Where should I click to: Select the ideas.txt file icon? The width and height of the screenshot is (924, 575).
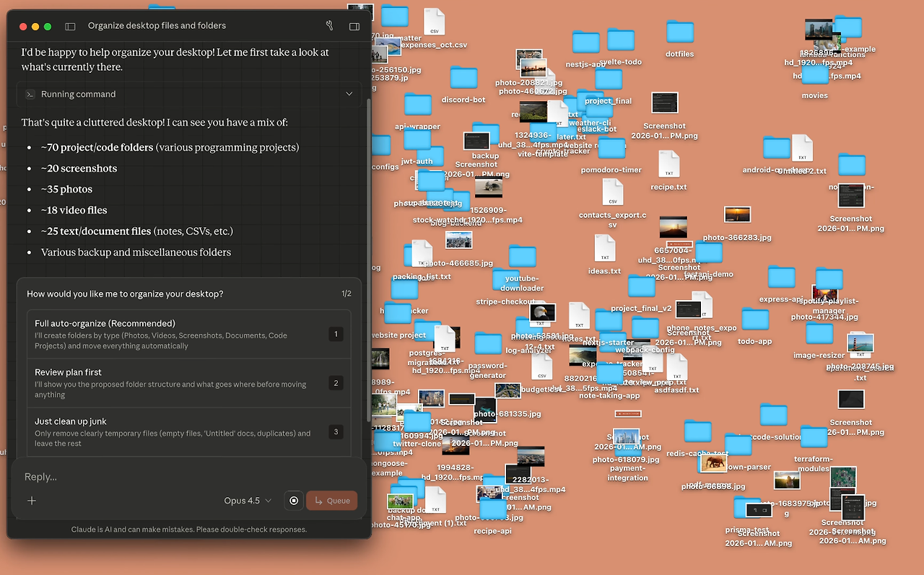605,248
